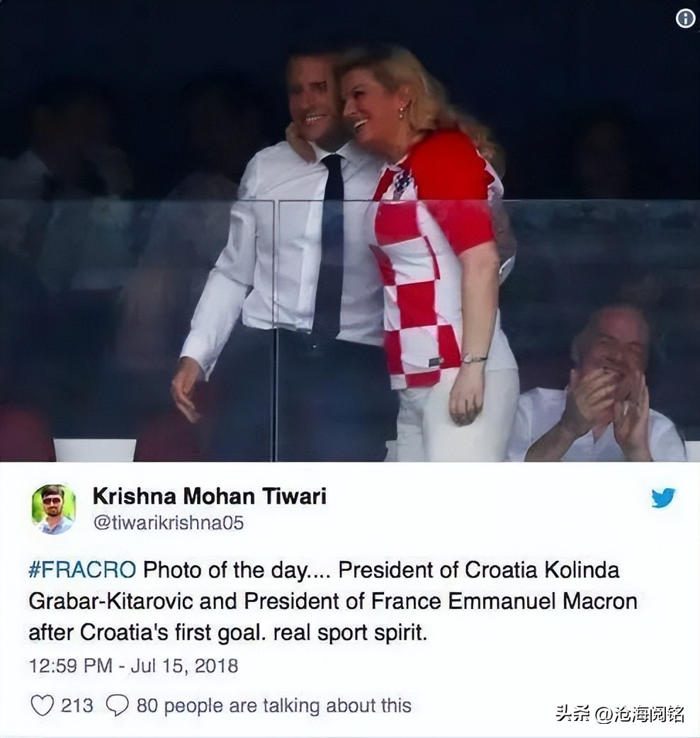Select the #FRACRO hashtag
700x738 pixels.
pos(82,570)
